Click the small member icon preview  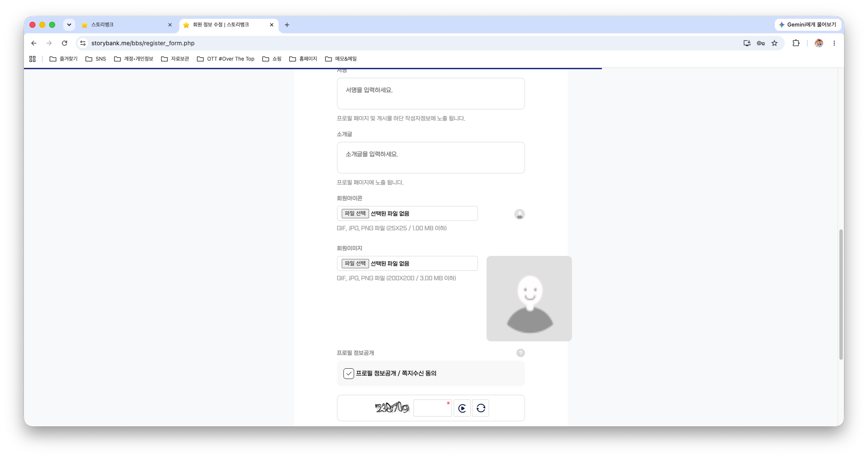tap(519, 214)
